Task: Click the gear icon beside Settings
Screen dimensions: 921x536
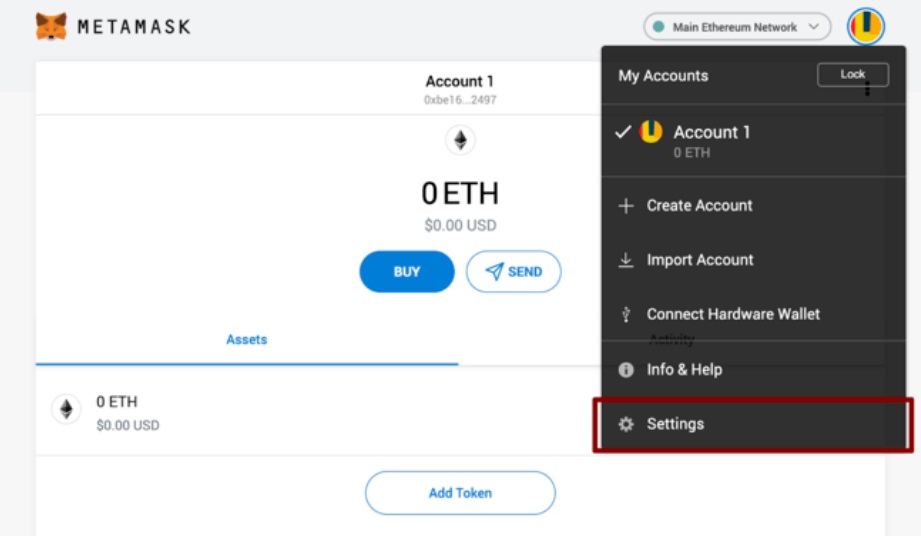Action: [x=626, y=424]
